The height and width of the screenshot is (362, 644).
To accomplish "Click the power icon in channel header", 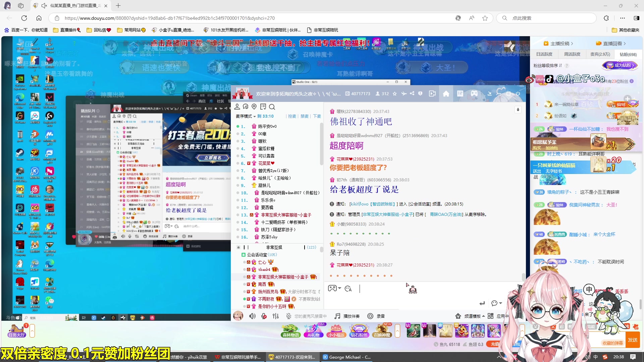I will (x=518, y=94).
